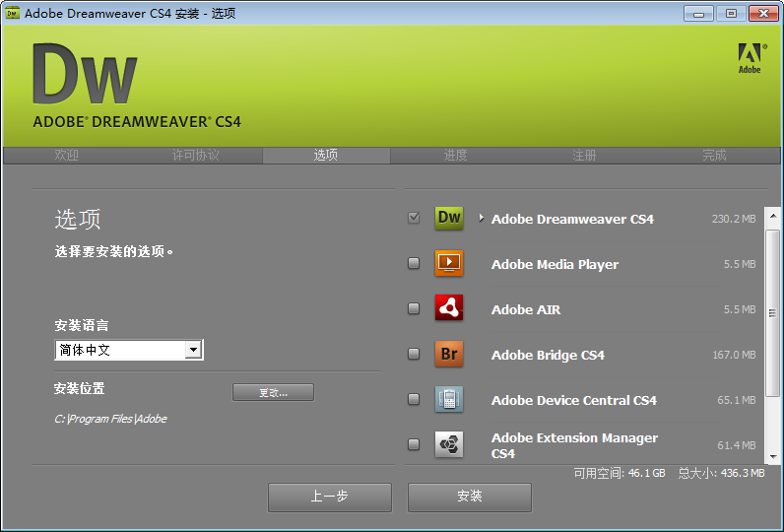Image resolution: width=784 pixels, height=532 pixels.
Task: Click the install language dropdown arrow
Action: pyautogui.click(x=193, y=350)
